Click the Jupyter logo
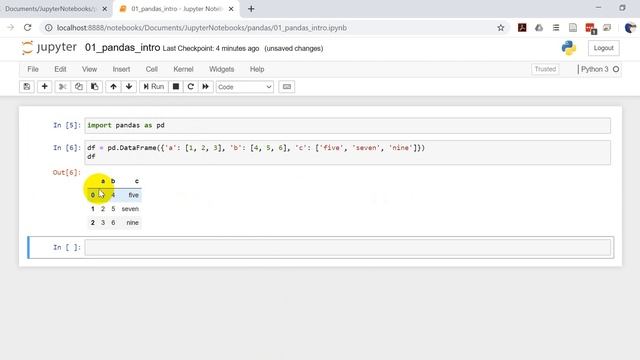 click(49, 47)
